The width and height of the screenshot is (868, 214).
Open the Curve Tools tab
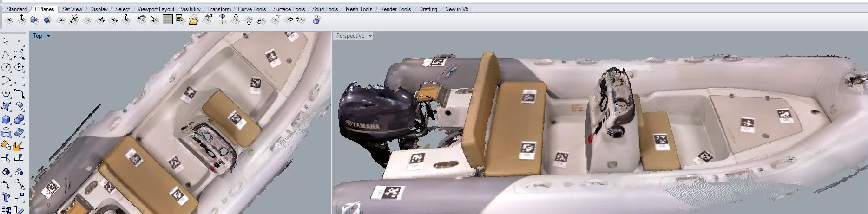pyautogui.click(x=252, y=9)
